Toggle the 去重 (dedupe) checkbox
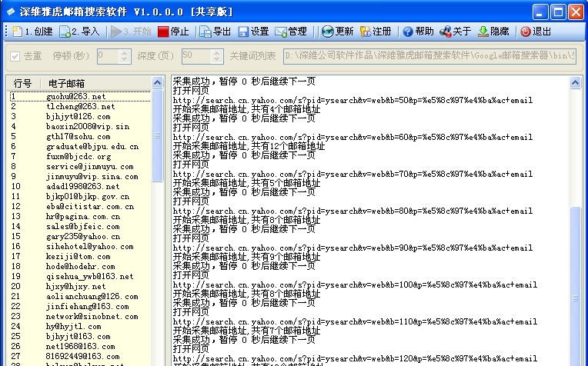Image resolution: width=588 pixels, height=366 pixels. (15, 56)
